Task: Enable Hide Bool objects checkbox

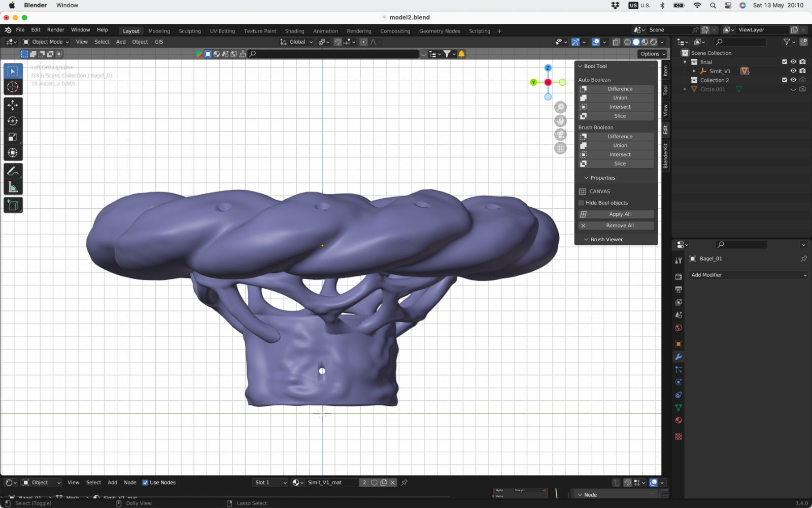Action: click(582, 203)
